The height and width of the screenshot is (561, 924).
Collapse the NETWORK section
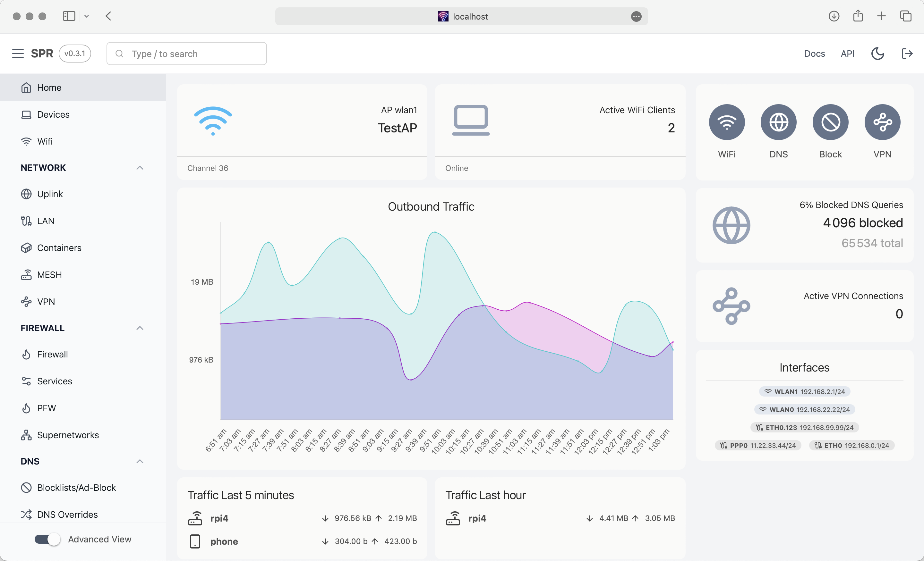tap(140, 168)
